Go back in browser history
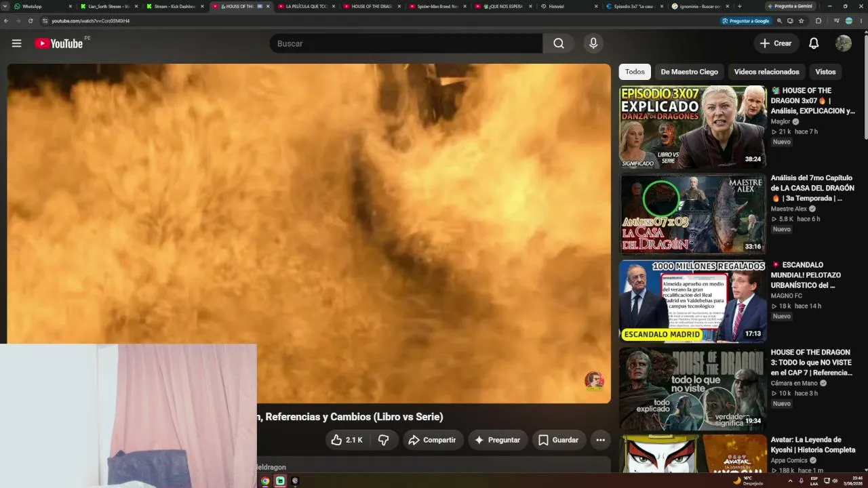Viewport: 868px width, 488px height. pyautogui.click(x=6, y=21)
